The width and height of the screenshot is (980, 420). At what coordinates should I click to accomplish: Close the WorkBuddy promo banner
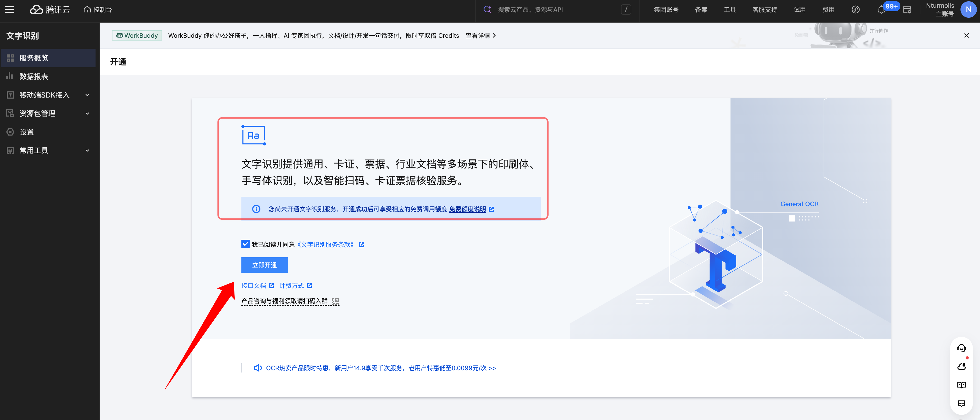(x=966, y=35)
